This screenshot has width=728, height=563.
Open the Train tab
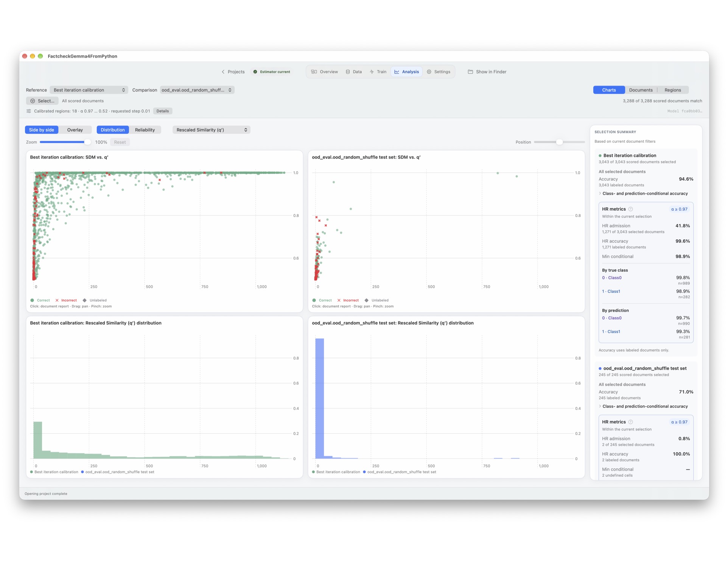378,72
